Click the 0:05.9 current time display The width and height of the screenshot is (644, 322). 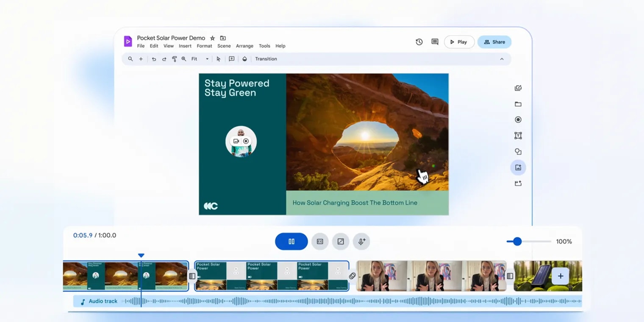pos(83,235)
